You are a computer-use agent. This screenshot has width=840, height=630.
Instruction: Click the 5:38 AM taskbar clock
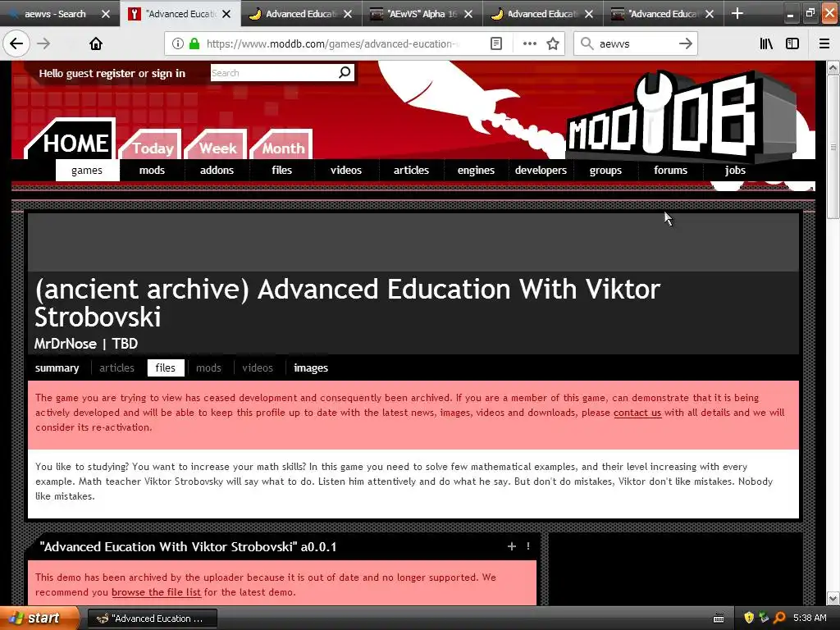coord(810,618)
